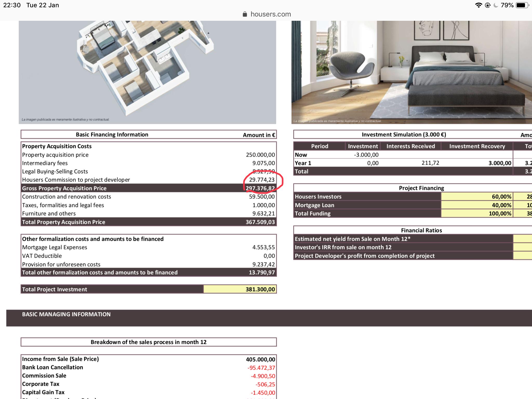Tap the housers.com address text
This screenshot has width=532, height=399.
tap(270, 14)
